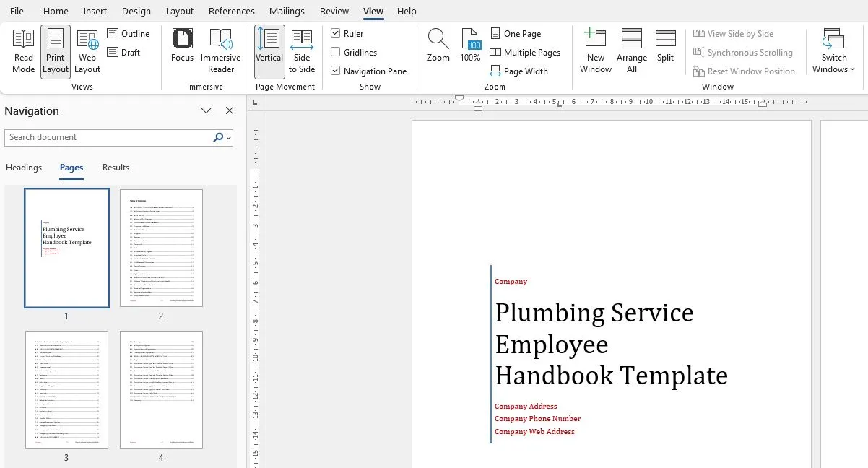The image size is (868, 468).
Task: Jump to page 4 thumbnail
Action: coord(161,390)
